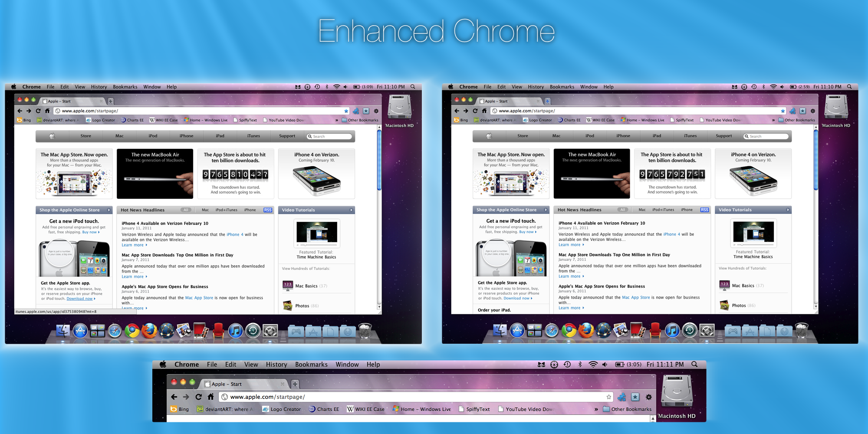Select 'iPhone' news filter in right screenshot
Screen dimensions: 868x434
(687, 210)
